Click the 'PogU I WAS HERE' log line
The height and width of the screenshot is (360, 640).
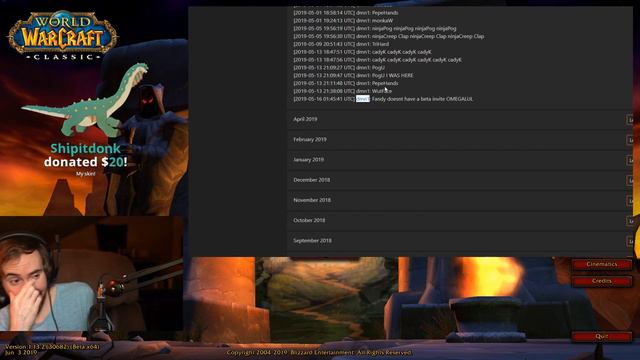pyautogui.click(x=353, y=76)
